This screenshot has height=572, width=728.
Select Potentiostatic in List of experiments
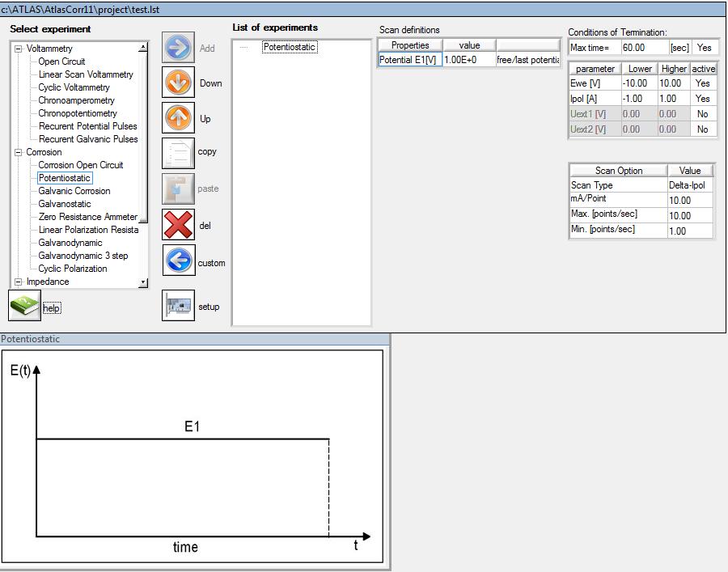pyautogui.click(x=290, y=48)
